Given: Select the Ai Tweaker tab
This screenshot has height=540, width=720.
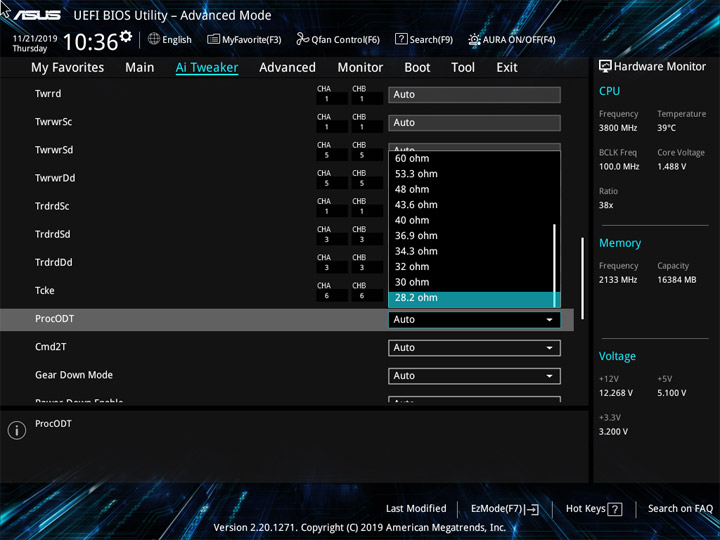Looking at the screenshot, I should (207, 68).
